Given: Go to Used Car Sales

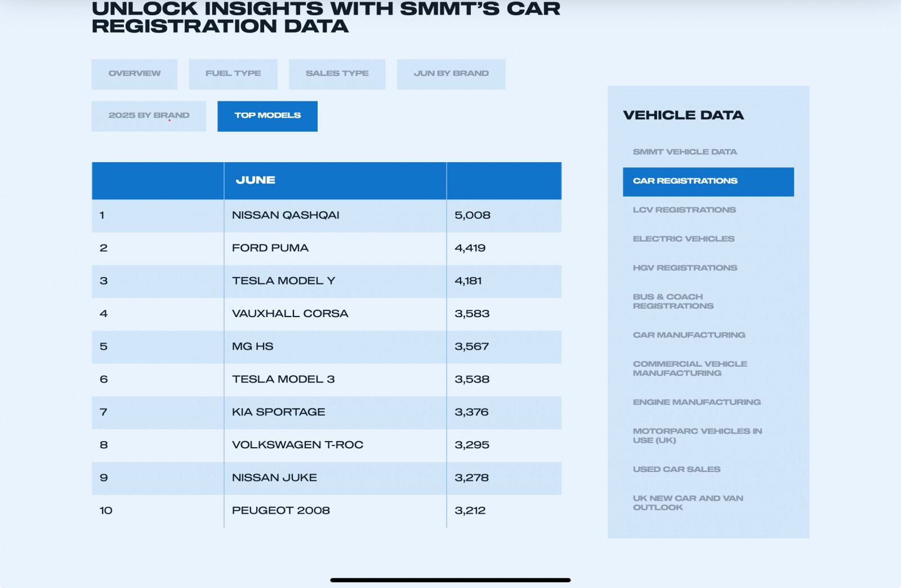Looking at the screenshot, I should tap(676, 469).
